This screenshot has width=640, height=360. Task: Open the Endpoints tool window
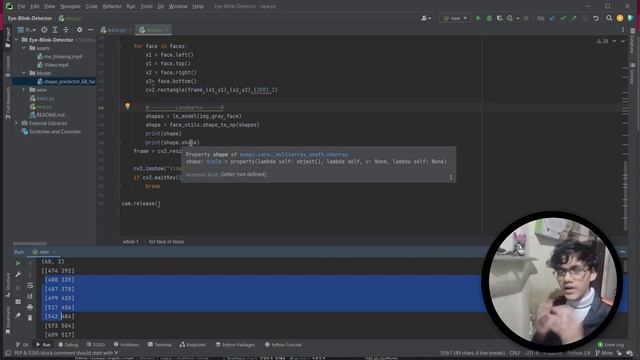(193, 345)
